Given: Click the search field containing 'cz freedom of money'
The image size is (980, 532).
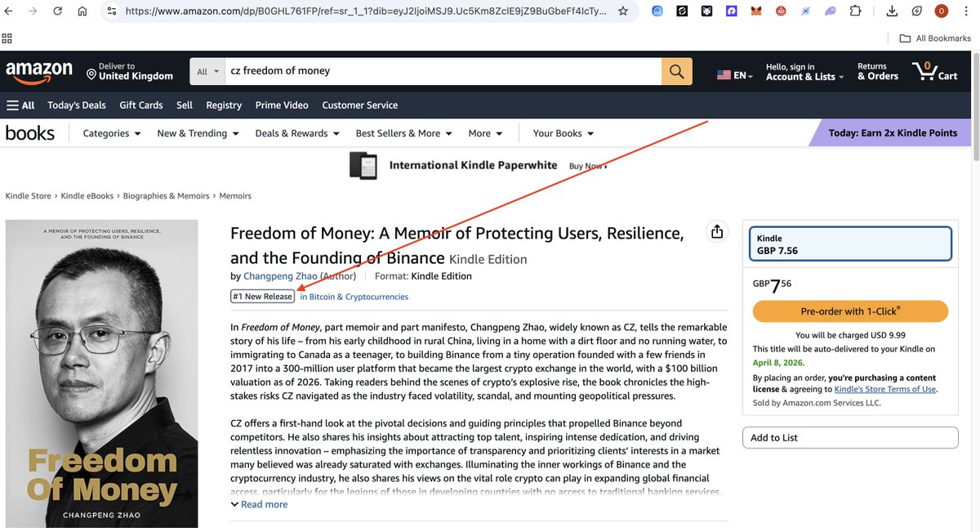Looking at the screenshot, I should [443, 71].
